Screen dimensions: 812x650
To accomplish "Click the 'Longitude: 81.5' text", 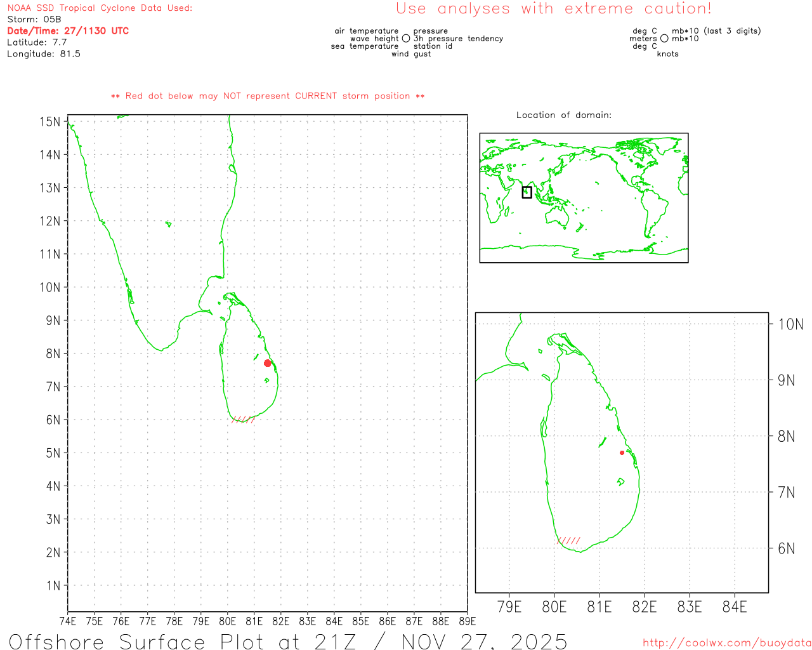I will (x=44, y=54).
